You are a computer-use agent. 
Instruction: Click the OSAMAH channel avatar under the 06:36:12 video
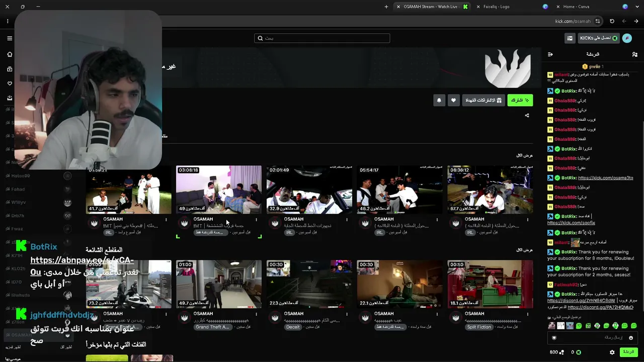point(456,223)
